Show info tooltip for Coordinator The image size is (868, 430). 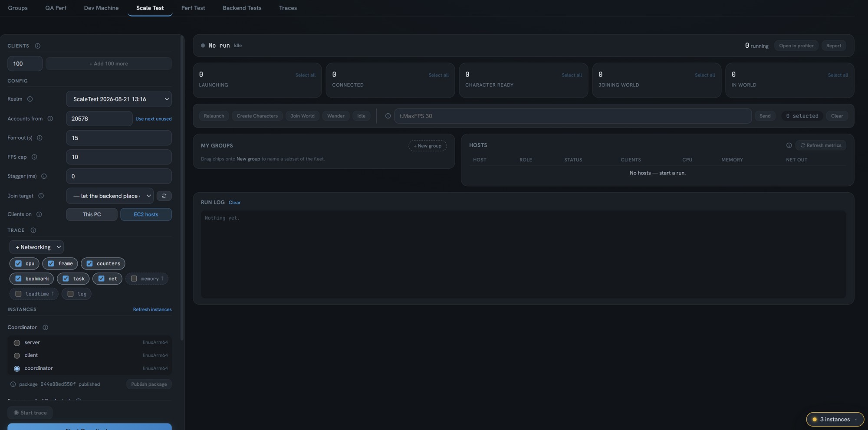45,328
